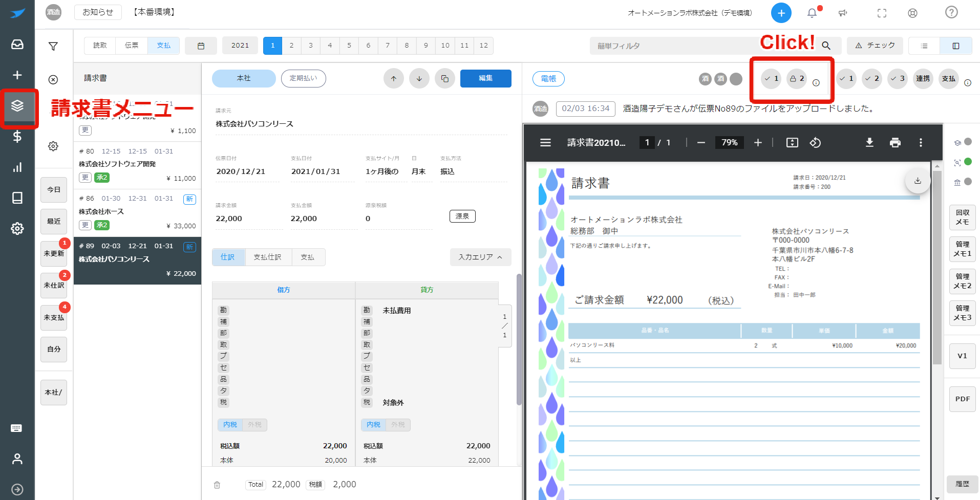Click the チェック button
The width and height of the screenshot is (980, 500).
(x=875, y=46)
